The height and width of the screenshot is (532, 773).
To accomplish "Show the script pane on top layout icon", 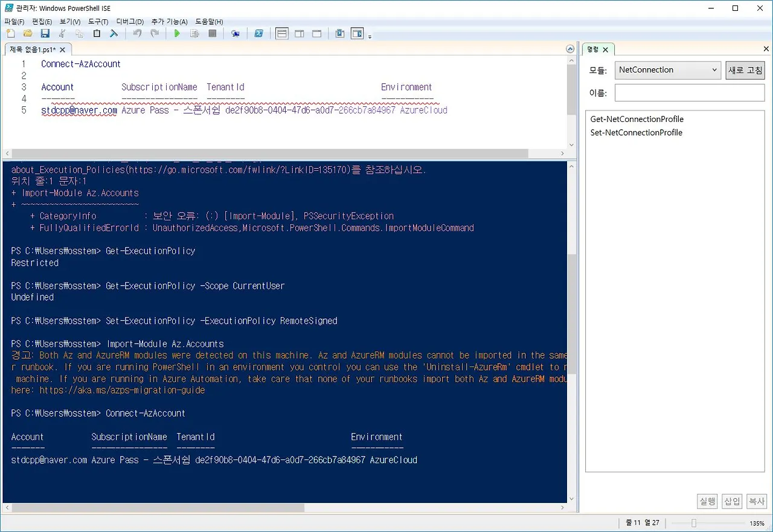I will click(282, 34).
